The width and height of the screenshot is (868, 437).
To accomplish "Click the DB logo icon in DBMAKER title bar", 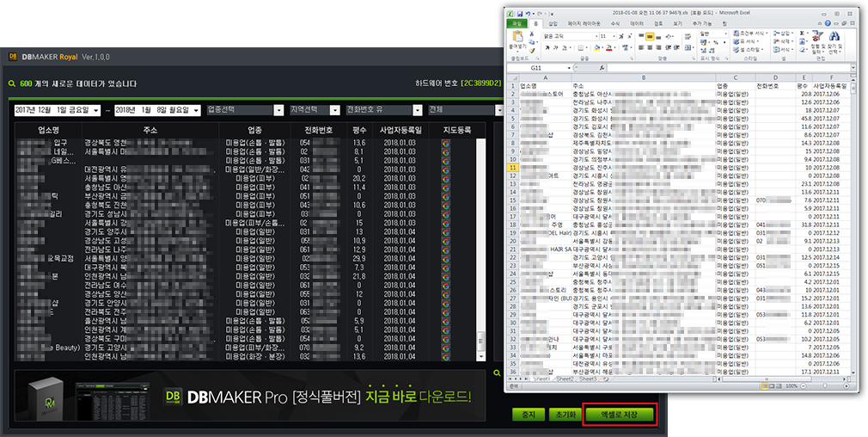I will (x=13, y=57).
